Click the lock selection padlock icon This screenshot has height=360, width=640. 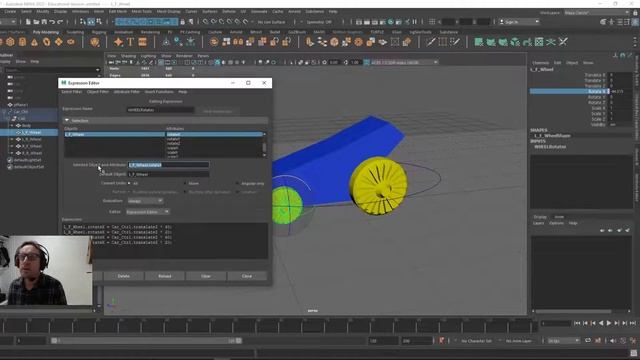[182, 22]
